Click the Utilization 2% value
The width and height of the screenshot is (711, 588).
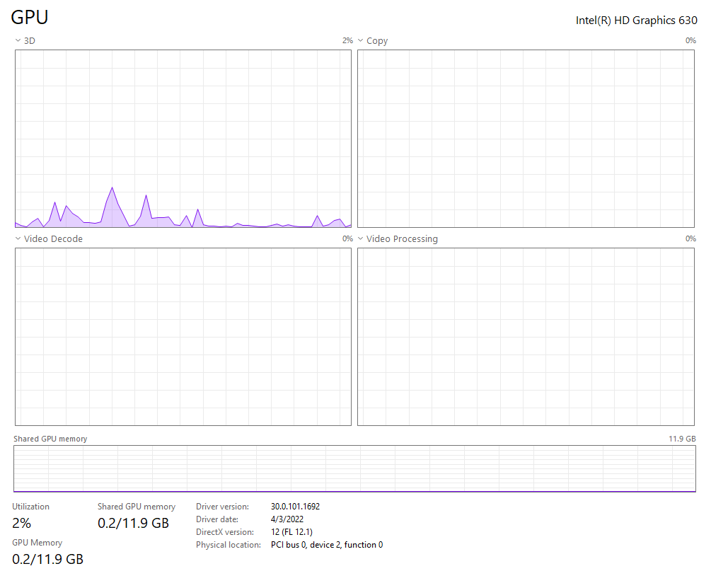(x=22, y=524)
